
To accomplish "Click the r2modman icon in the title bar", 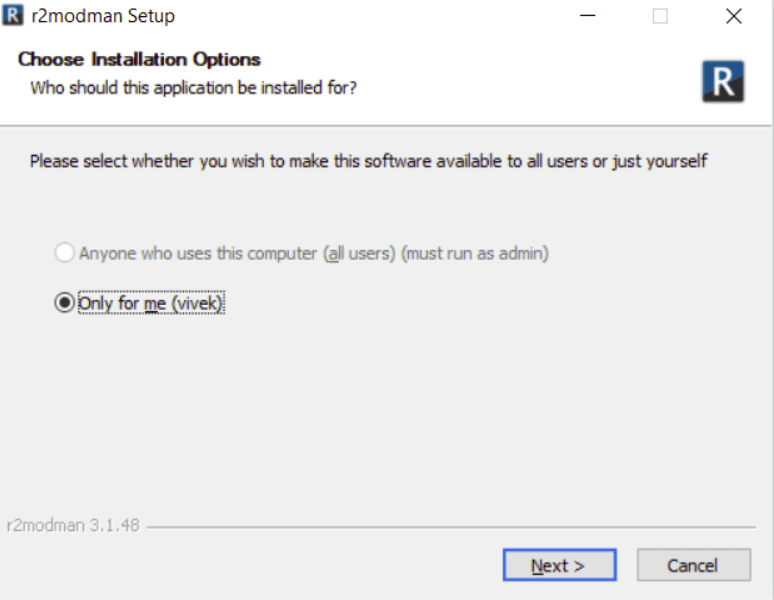I will pyautogui.click(x=12, y=15).
